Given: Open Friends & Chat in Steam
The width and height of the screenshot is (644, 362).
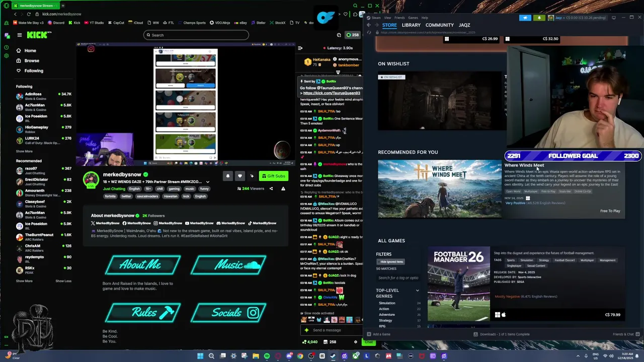Looking at the screenshot, I should pyautogui.click(x=626, y=334).
